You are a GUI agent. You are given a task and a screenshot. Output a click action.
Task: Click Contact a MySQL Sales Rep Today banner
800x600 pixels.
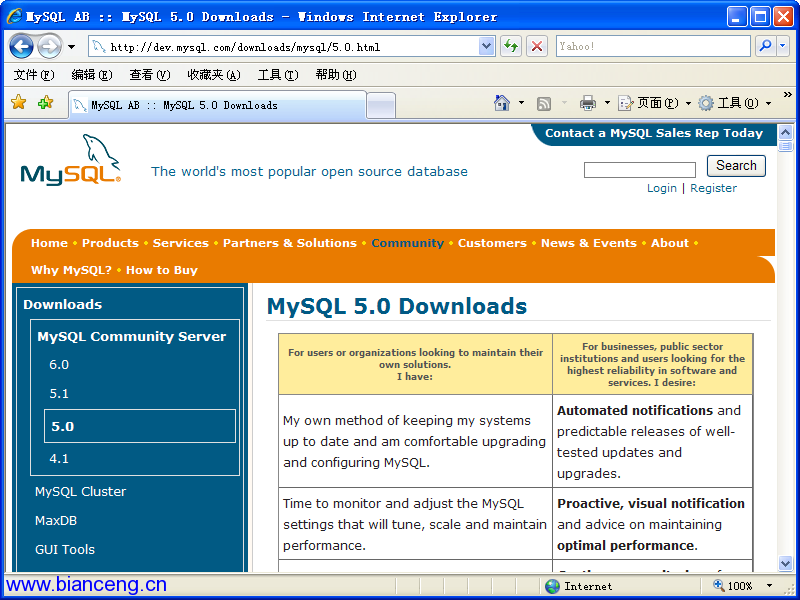[x=654, y=133]
